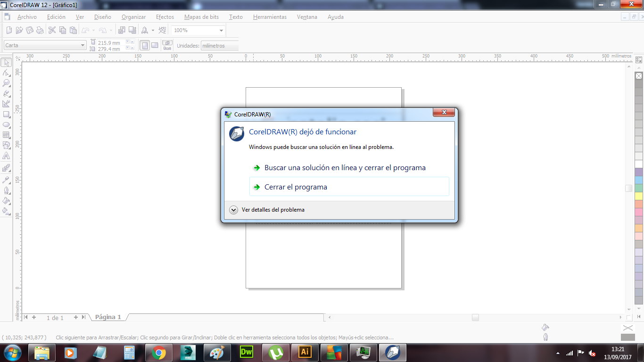Image resolution: width=644 pixels, height=362 pixels.
Task: Click Cerrar el programa option
Action: (349, 187)
